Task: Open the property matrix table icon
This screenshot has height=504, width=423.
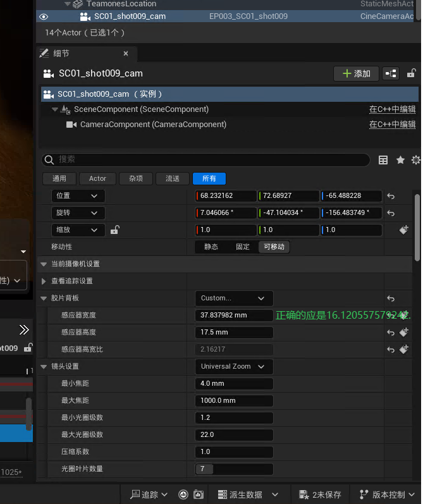Action: (383, 160)
